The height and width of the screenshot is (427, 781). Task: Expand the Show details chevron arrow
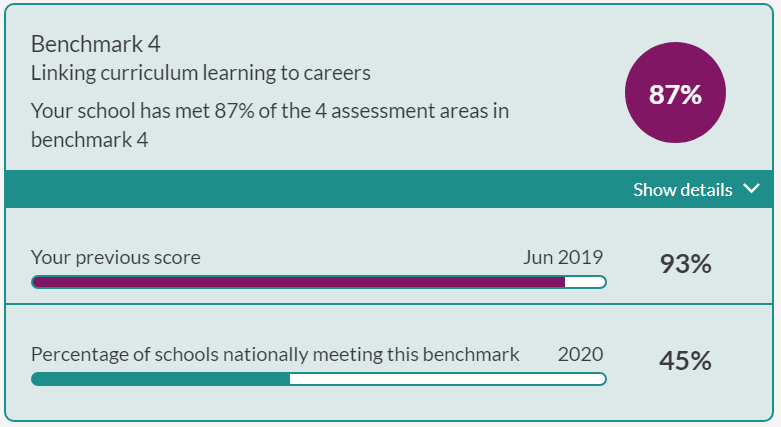[752, 189]
